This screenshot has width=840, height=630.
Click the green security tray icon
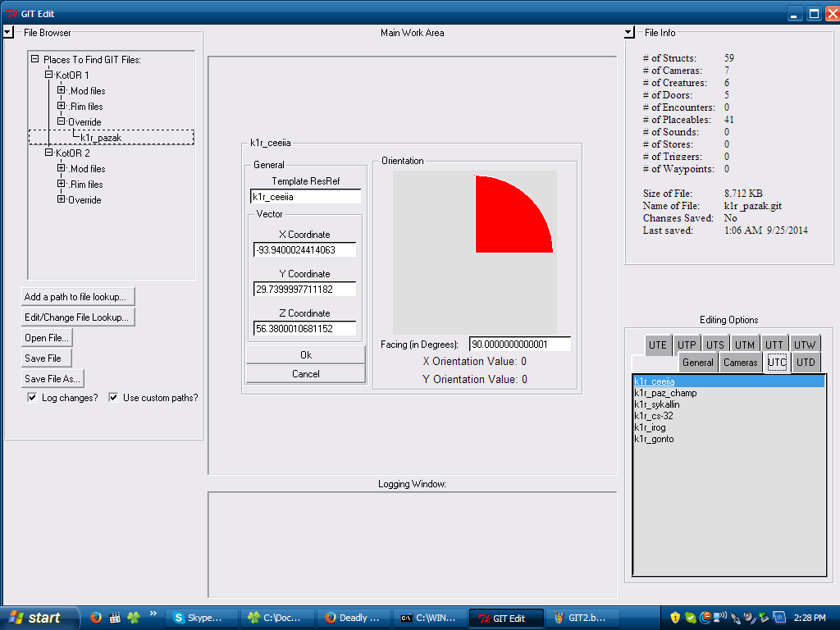coord(690,618)
